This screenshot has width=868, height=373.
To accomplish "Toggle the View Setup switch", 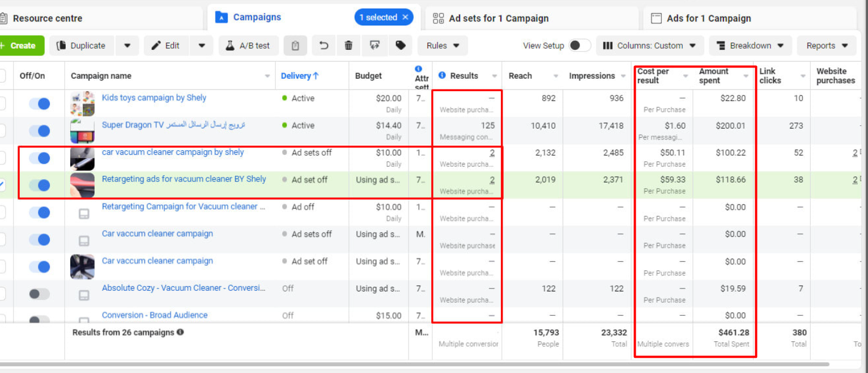I will 579,46.
